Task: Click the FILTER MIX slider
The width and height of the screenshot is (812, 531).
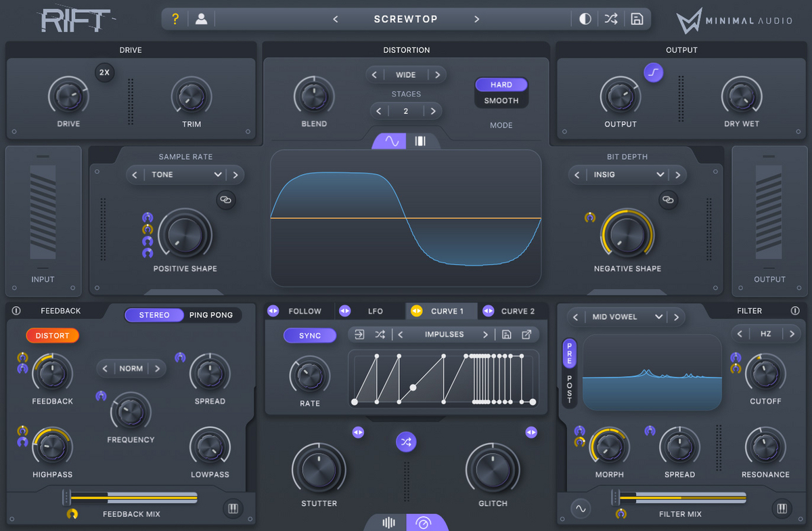Action: (x=678, y=498)
